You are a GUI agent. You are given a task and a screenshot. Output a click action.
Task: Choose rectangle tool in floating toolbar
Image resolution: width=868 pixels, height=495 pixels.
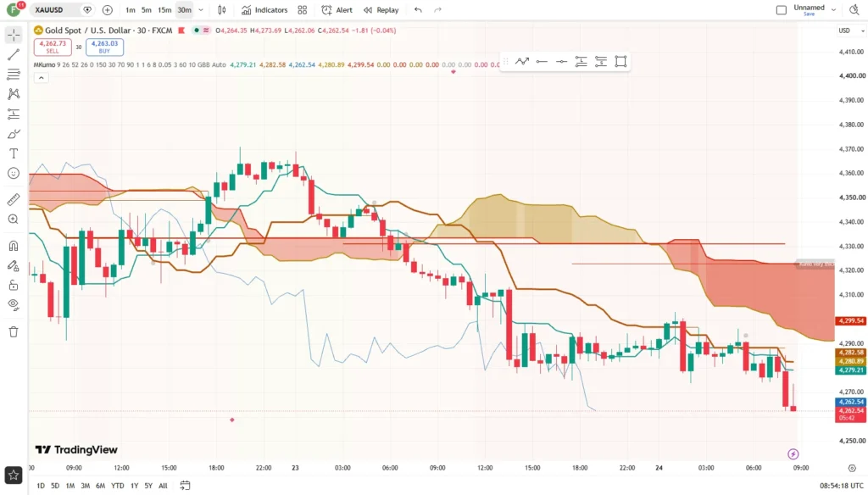coord(620,62)
